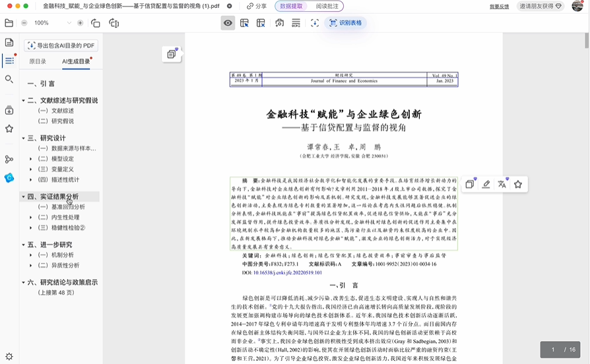Close the PDF document tab
The image size is (590, 364).
(x=230, y=6)
